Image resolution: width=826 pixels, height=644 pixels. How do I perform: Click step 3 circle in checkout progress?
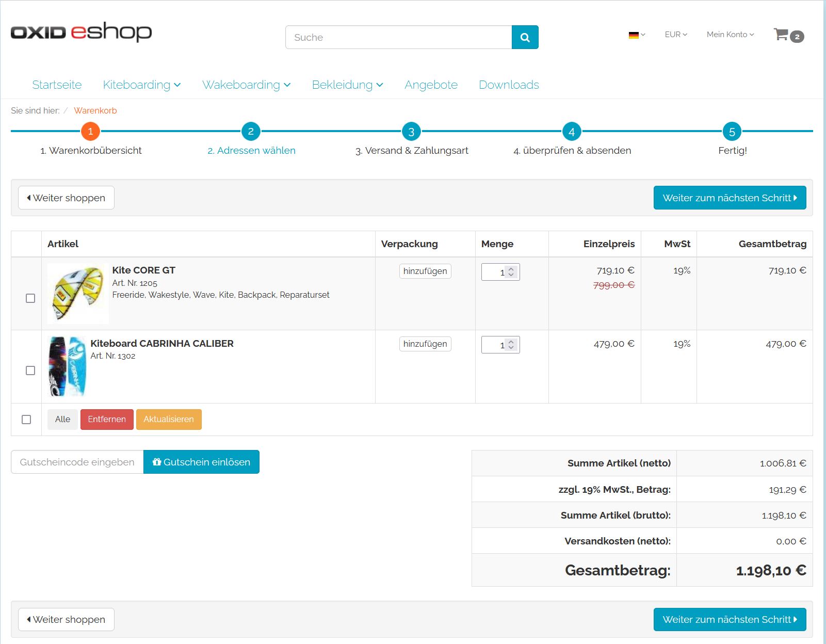pos(411,132)
